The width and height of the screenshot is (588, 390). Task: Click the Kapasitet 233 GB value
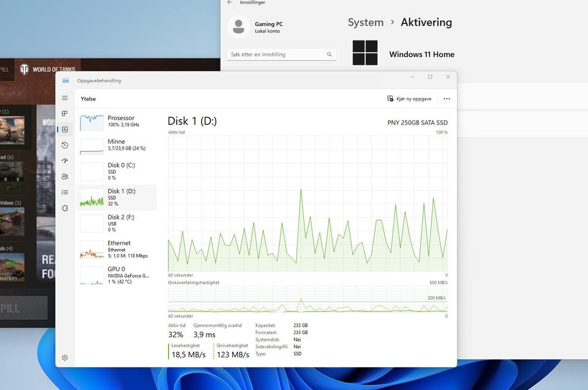coord(300,326)
